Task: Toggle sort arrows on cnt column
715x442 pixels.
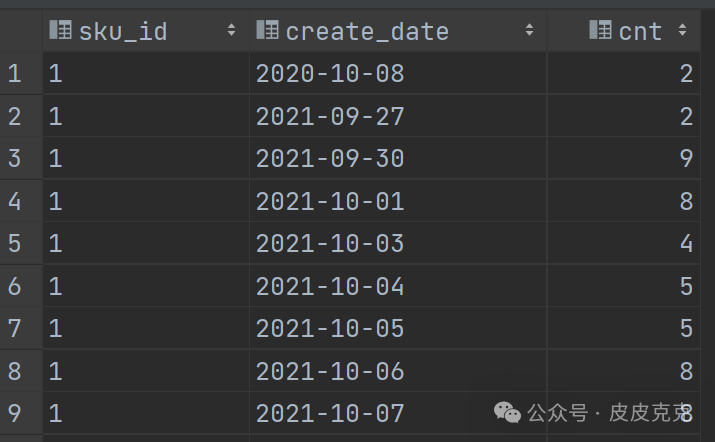Action: (682, 30)
